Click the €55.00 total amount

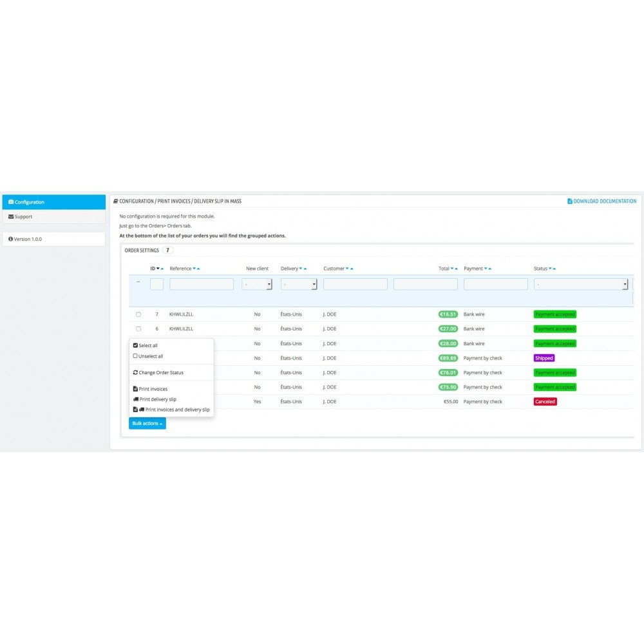tap(451, 402)
